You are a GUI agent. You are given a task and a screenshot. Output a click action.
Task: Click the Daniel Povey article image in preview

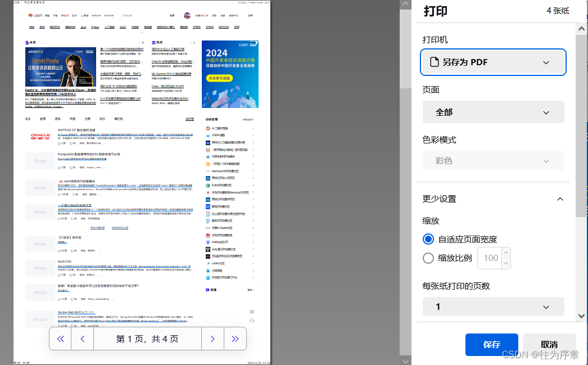pyautogui.click(x=60, y=67)
